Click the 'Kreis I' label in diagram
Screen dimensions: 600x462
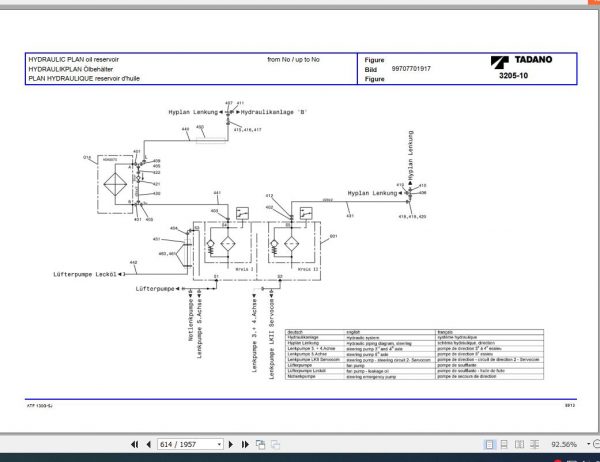(x=245, y=269)
